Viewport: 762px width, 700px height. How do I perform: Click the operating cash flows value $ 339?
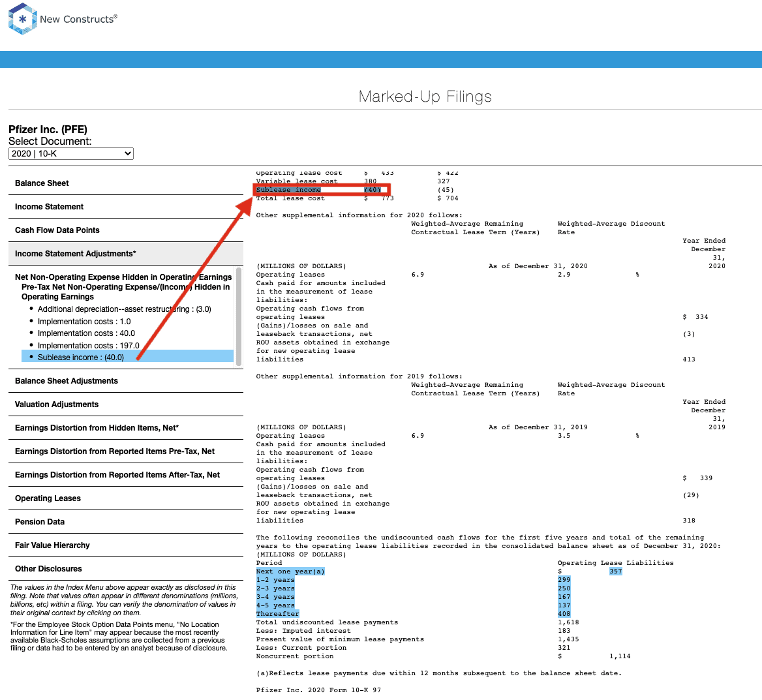(698, 478)
